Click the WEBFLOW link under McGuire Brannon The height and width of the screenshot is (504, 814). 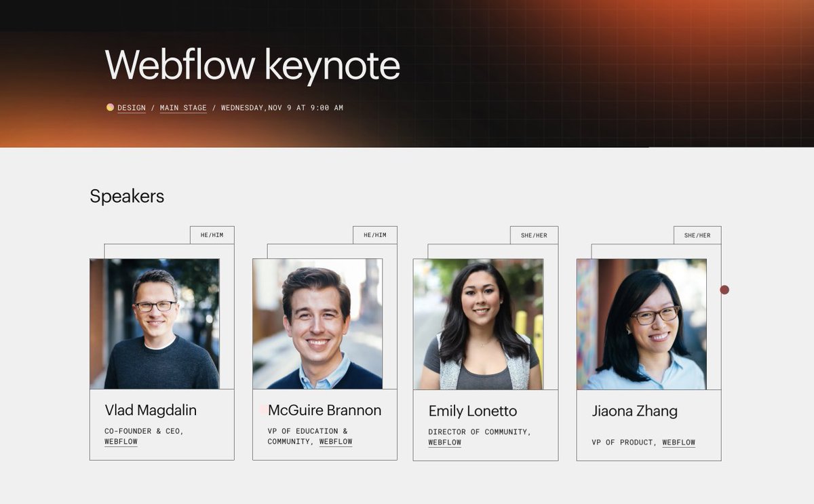point(336,441)
